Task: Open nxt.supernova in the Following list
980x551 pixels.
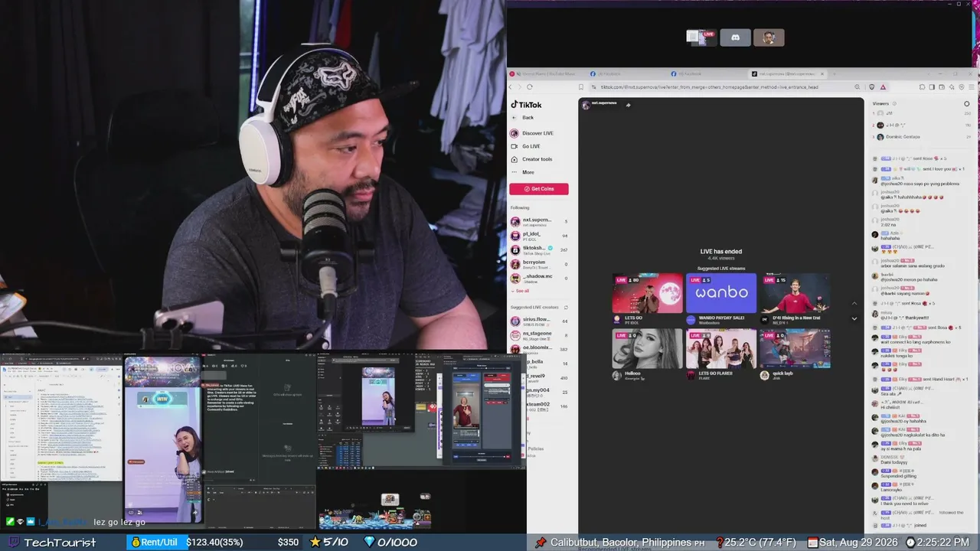Action: [539, 222]
